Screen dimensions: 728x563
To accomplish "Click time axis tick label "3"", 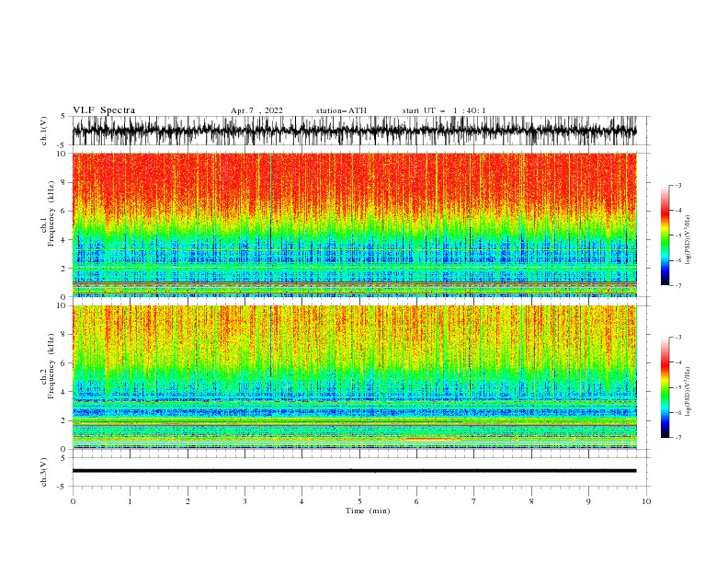I will 245,501.
